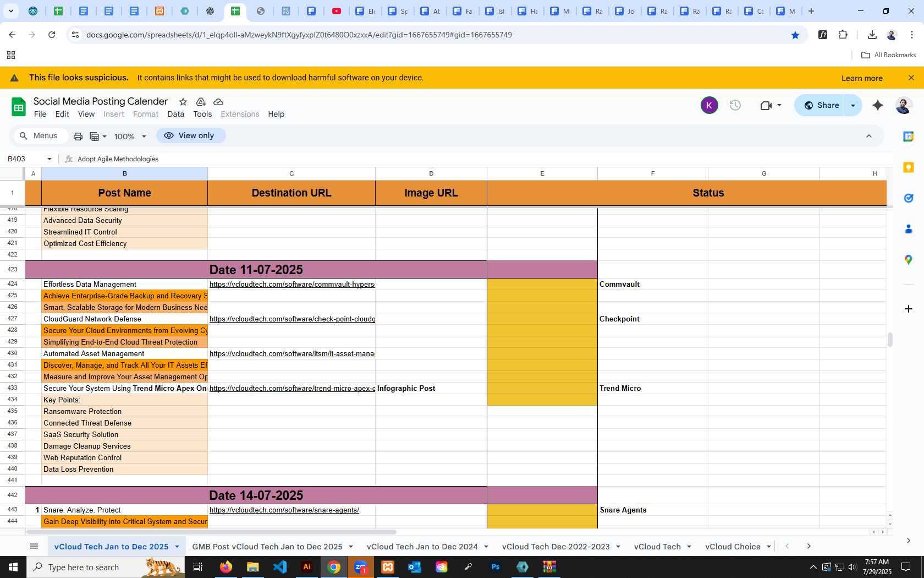Select the Trend Micro status cell
The width and height of the screenshot is (924, 578).
pos(653,389)
